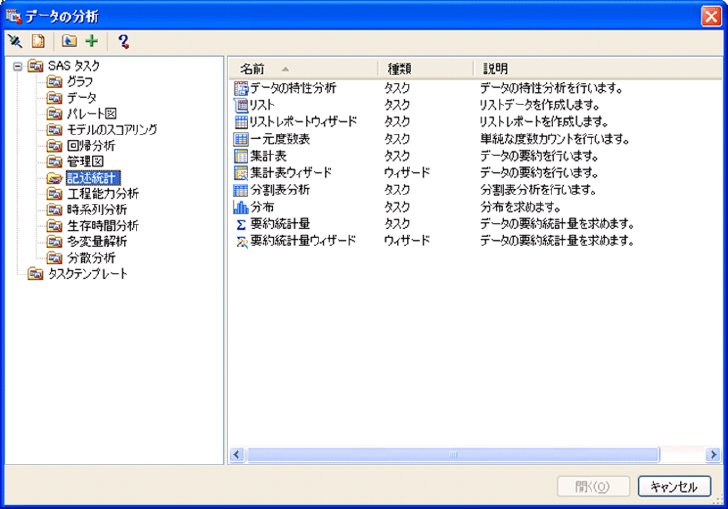The height and width of the screenshot is (509, 728).
Task: Click description リストレポートを作成します。
Action: (544, 122)
